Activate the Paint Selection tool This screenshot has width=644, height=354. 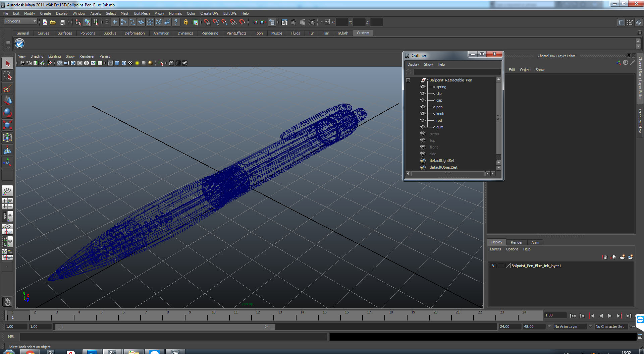[7, 88]
